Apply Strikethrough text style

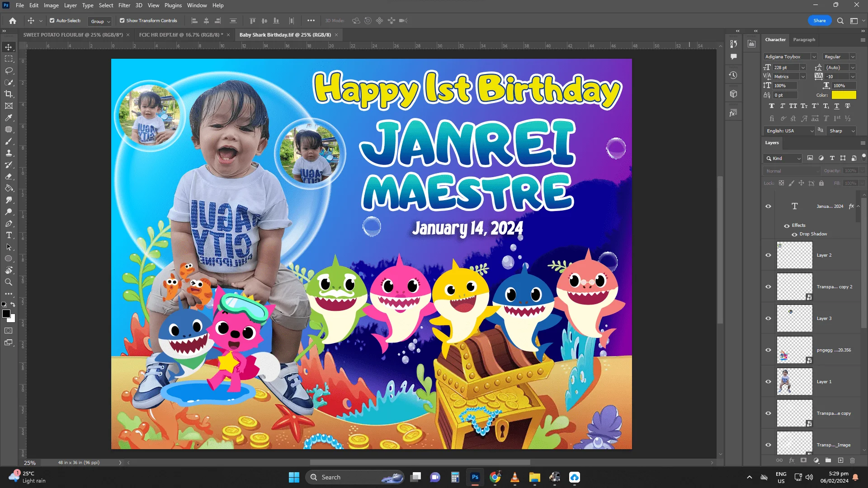[x=848, y=106]
